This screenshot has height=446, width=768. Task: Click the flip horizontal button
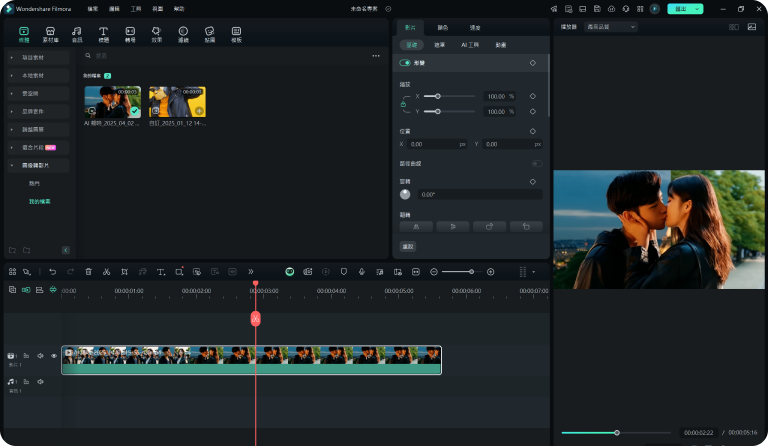pyautogui.click(x=416, y=227)
